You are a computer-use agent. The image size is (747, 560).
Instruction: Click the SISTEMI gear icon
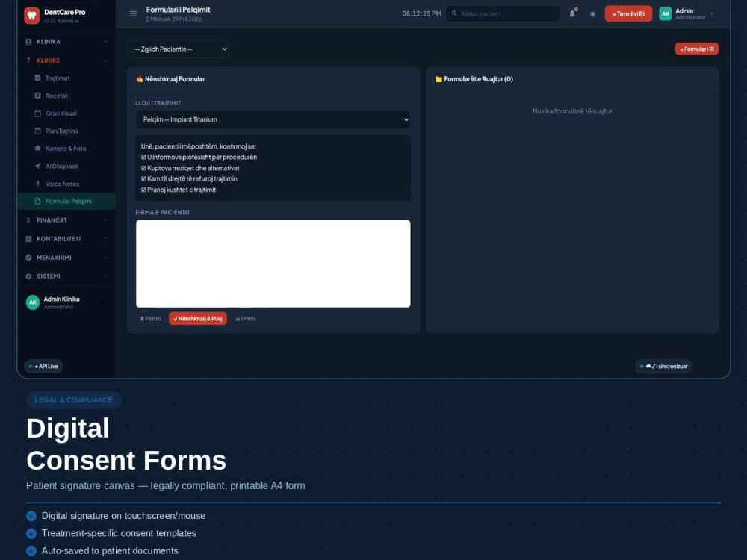[28, 276]
